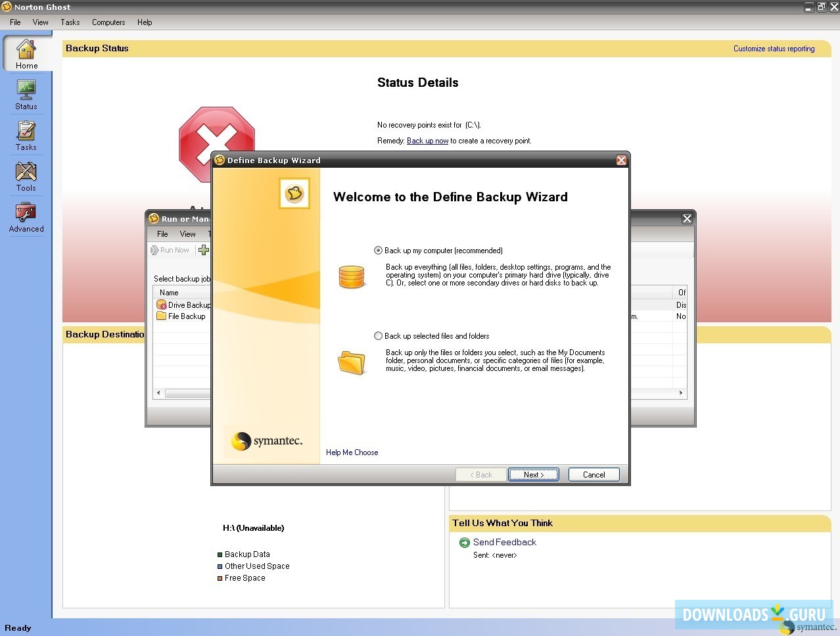Open the Tasks menu
This screenshot has height=636, width=840.
(70, 22)
